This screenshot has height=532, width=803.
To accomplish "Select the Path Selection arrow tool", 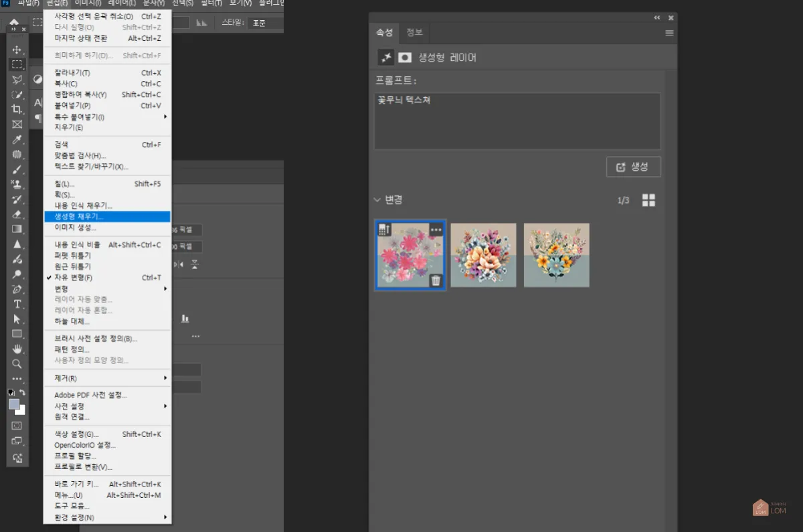I will (17, 319).
